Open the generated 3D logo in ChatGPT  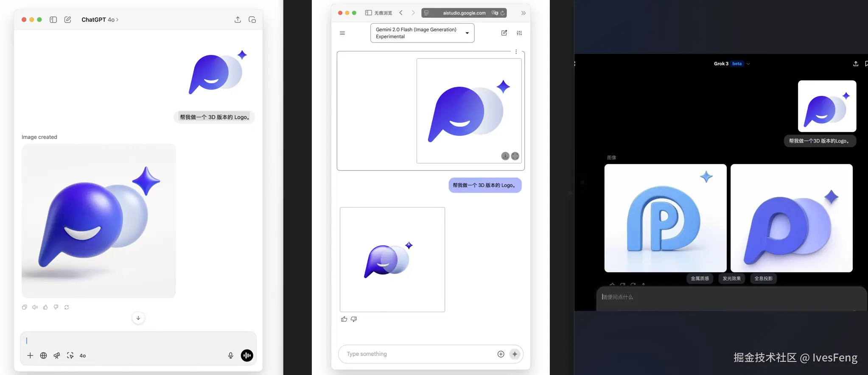pos(98,221)
